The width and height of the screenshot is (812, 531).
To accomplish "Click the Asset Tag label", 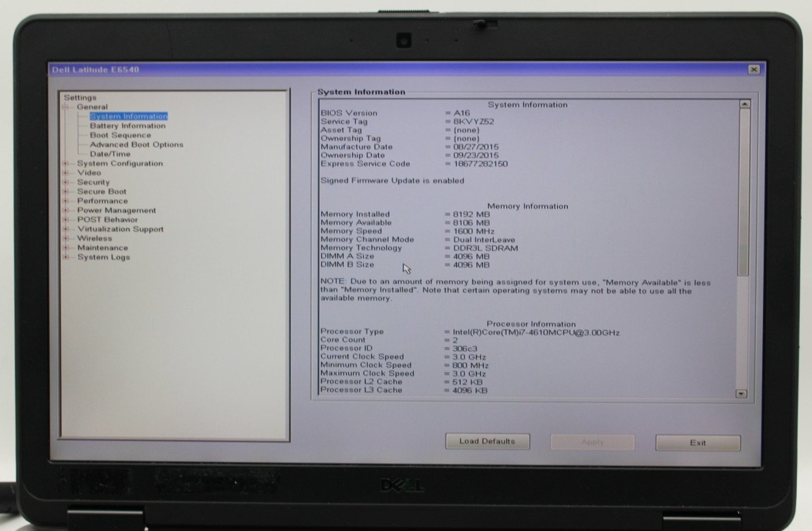I will click(x=341, y=130).
